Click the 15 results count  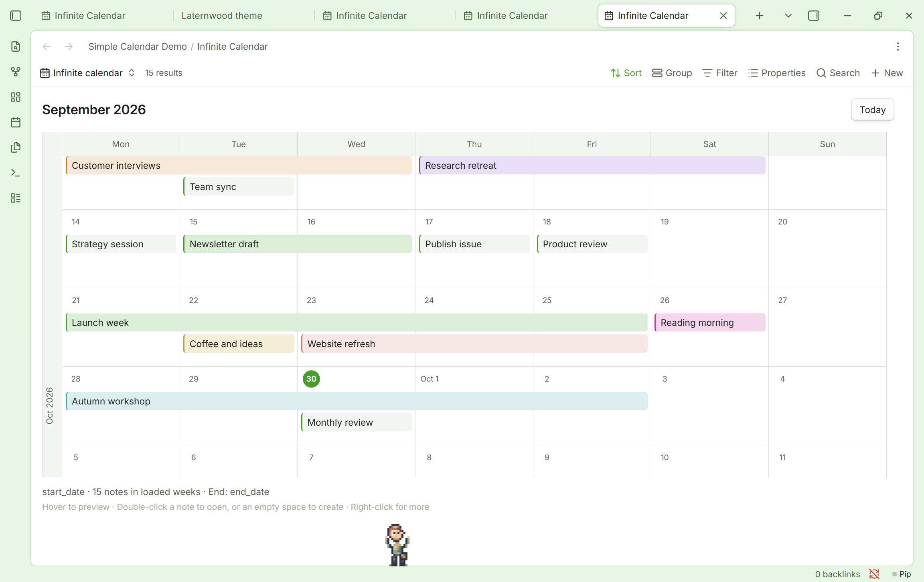[164, 73]
